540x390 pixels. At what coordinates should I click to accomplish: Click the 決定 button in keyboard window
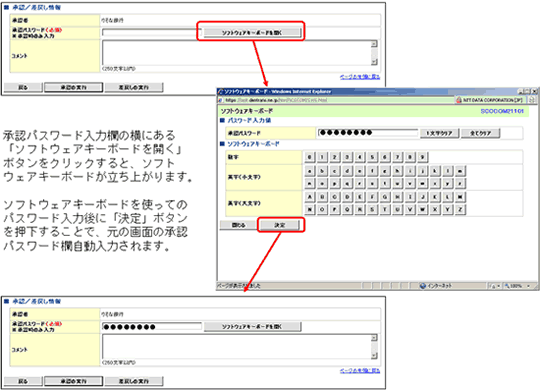280,225
